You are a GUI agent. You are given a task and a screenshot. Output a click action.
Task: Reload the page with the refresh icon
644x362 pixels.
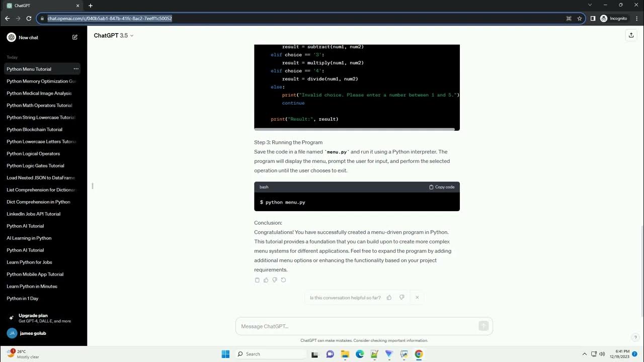29,19
